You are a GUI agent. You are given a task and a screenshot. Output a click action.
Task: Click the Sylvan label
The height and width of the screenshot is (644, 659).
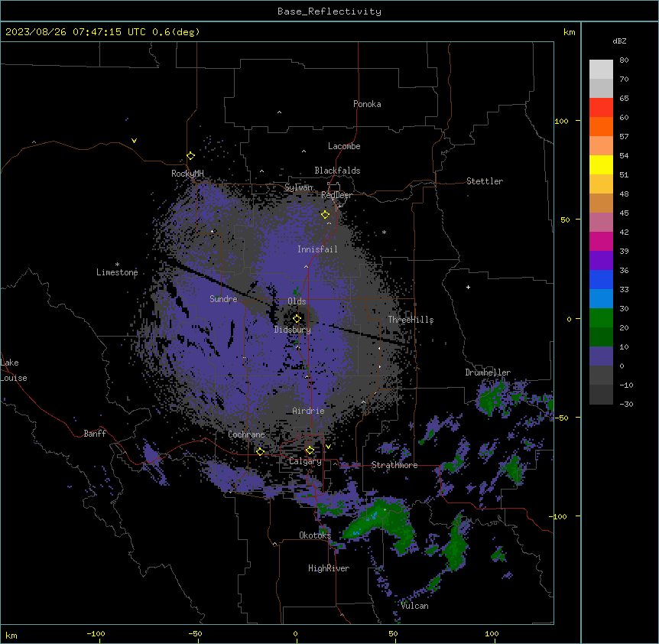pos(298,187)
